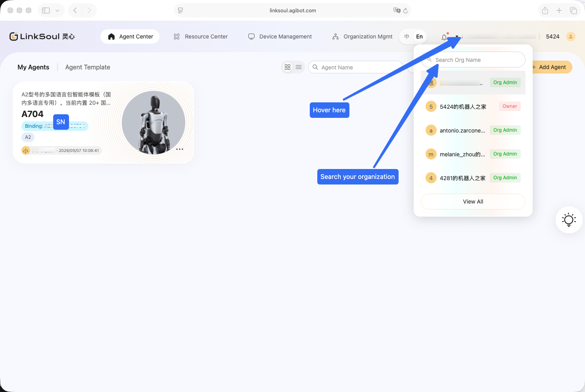585x392 pixels.
Task: Open the notifications bell
Action: click(444, 37)
